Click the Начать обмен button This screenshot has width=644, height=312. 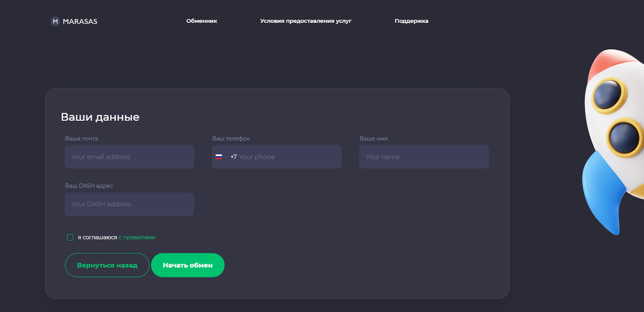point(188,265)
